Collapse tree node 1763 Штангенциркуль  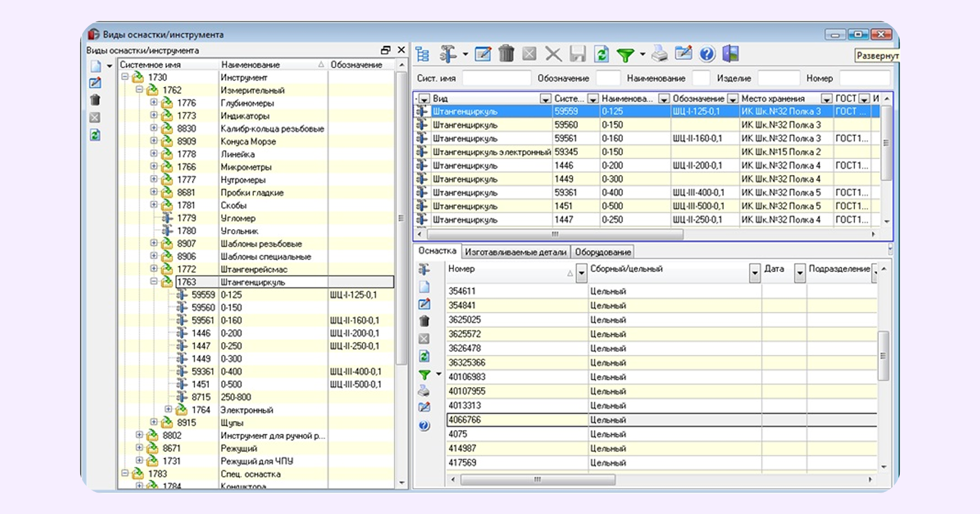(x=154, y=282)
